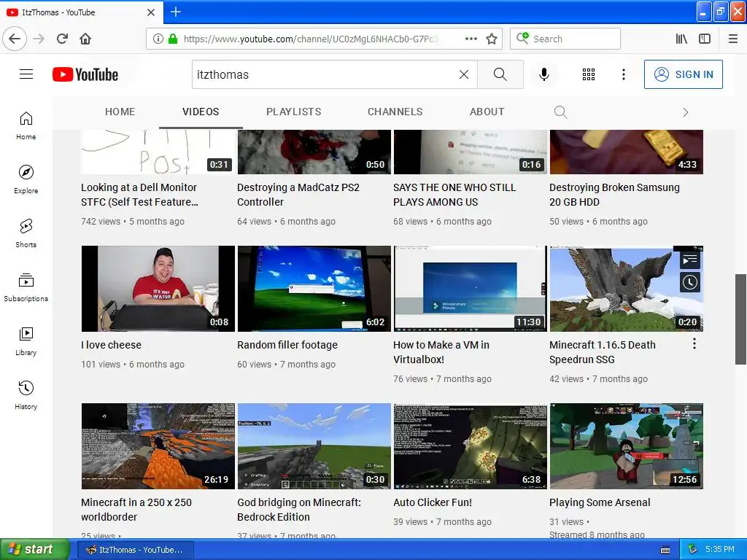Click the Random filler footage Windows XP thumbnail

[x=314, y=289]
